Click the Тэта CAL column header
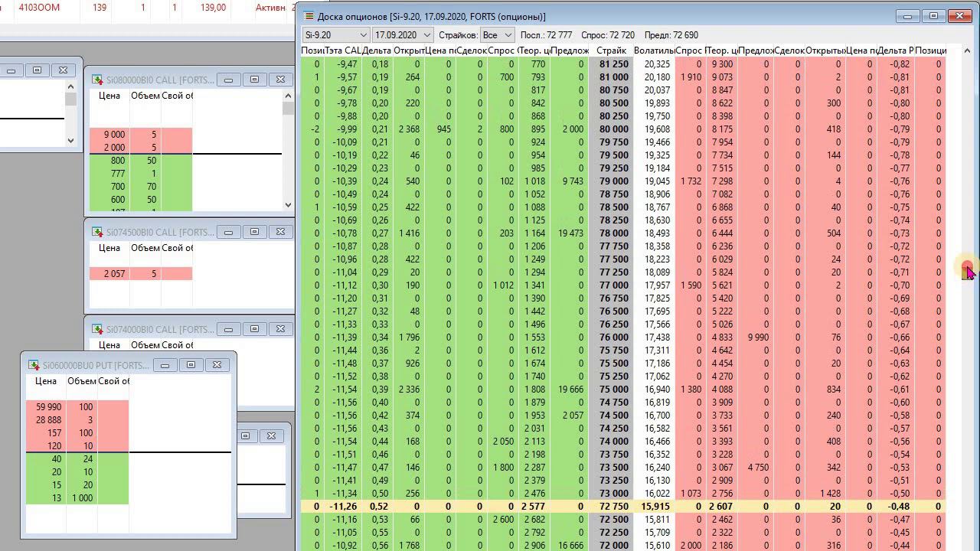The image size is (980, 551). coord(342,51)
